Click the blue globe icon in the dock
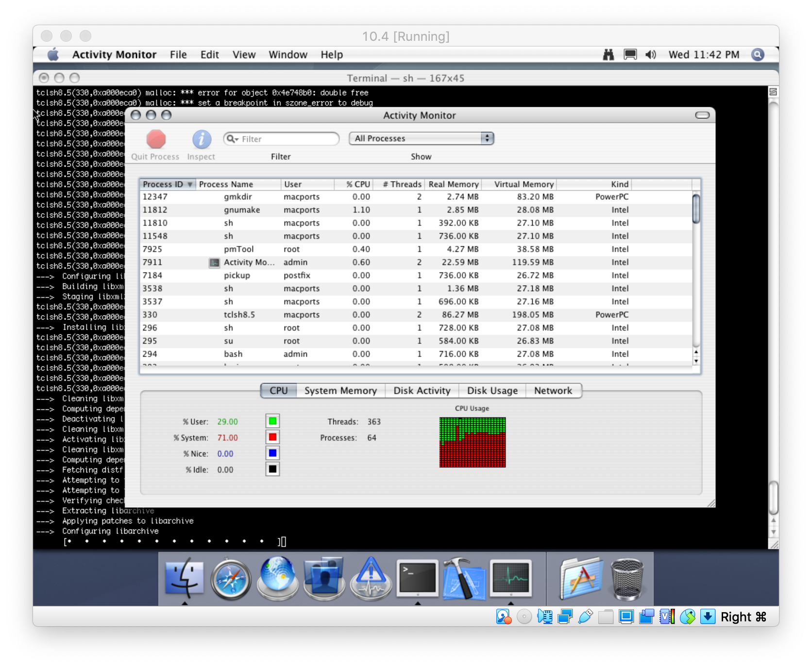 (x=277, y=578)
